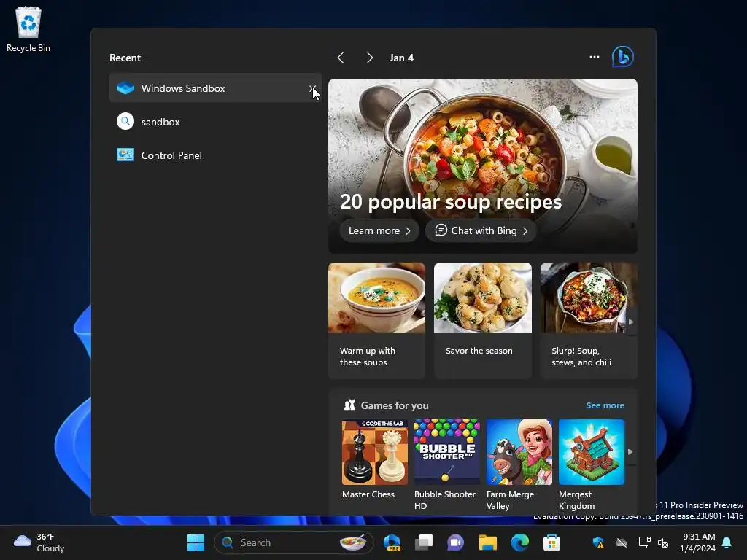
Task: Open the Bing chat icon
Action: [623, 57]
